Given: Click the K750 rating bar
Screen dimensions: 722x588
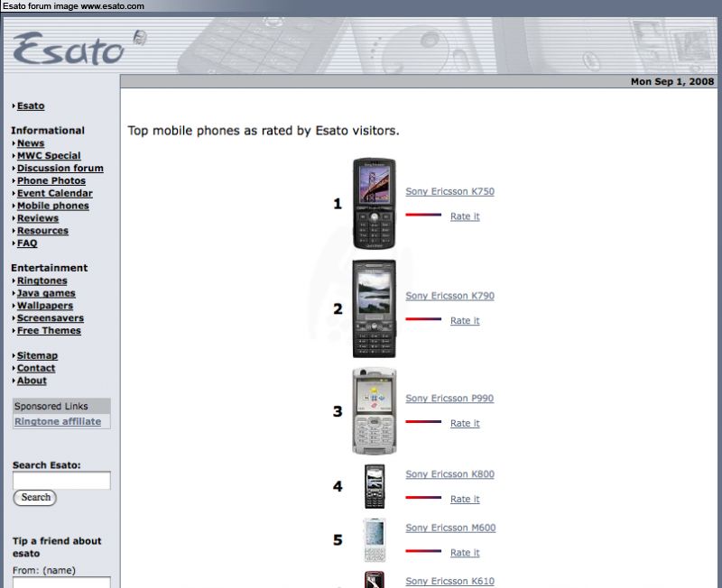Looking at the screenshot, I should point(423,215).
